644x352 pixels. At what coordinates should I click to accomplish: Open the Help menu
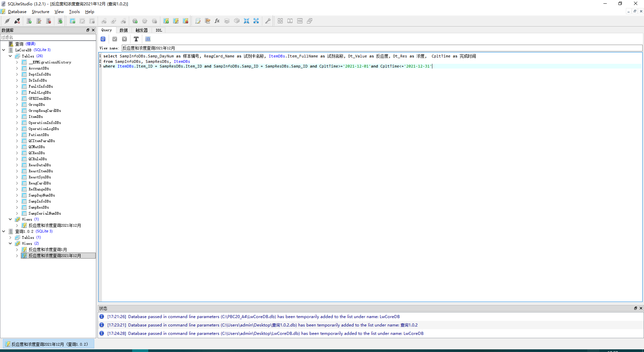(x=90, y=12)
